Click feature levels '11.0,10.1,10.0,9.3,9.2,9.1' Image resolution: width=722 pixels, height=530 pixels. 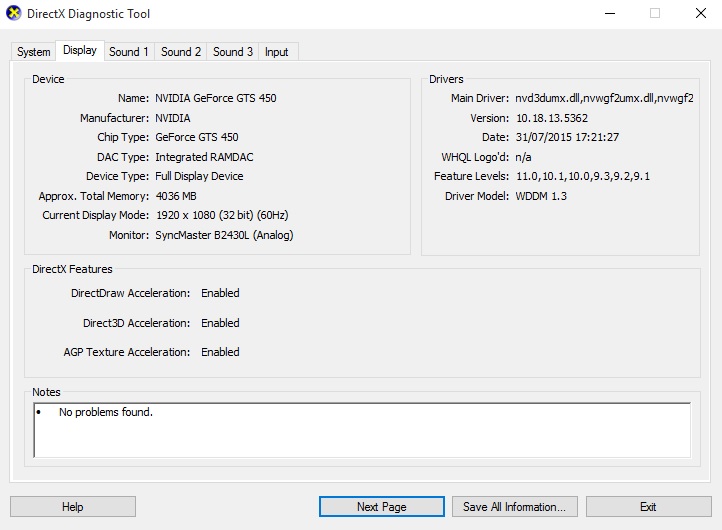click(x=582, y=176)
